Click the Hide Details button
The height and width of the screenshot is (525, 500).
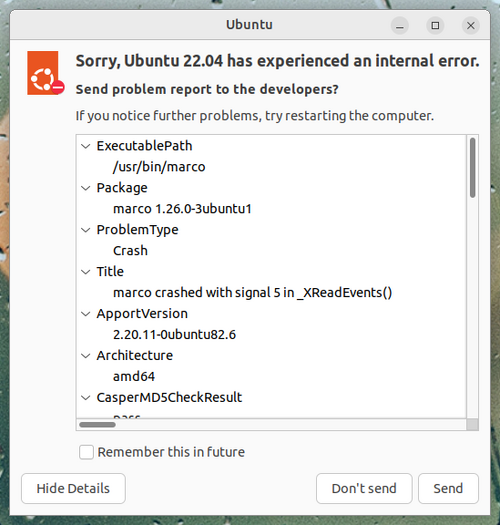pos(73,489)
